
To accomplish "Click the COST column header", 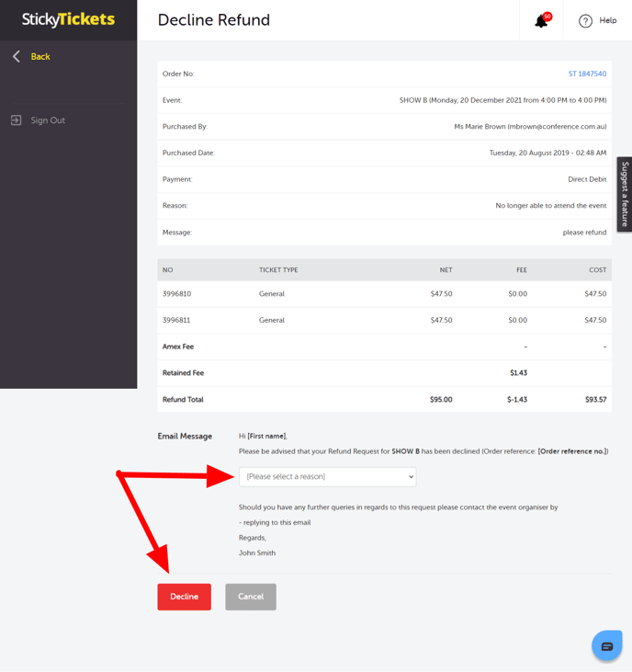I will click(597, 270).
